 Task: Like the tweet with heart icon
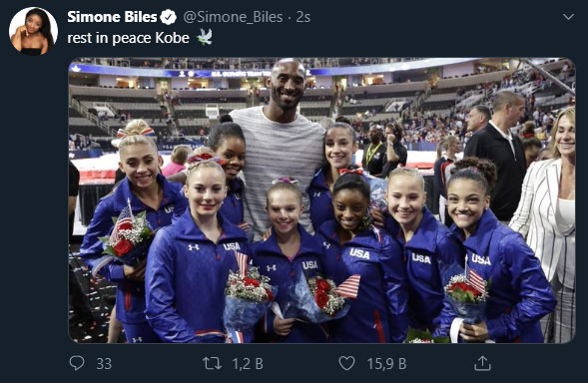pyautogui.click(x=346, y=363)
